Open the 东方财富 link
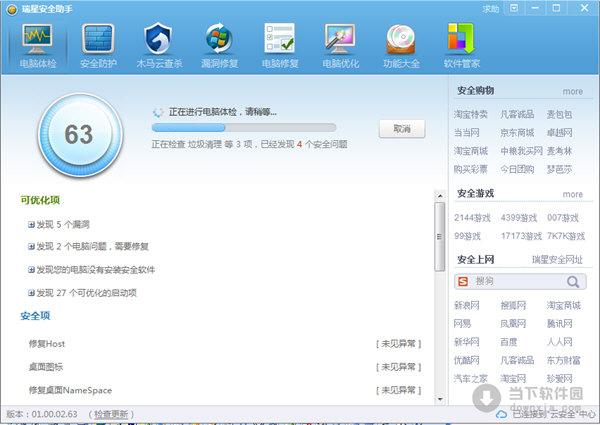Screen dimensions: 600x425 click(x=563, y=360)
